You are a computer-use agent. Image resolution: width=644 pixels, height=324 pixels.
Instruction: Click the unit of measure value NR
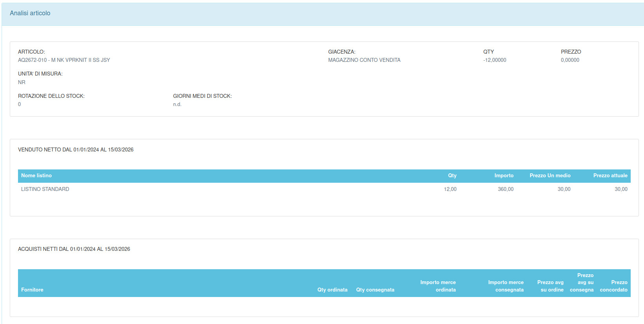(22, 83)
